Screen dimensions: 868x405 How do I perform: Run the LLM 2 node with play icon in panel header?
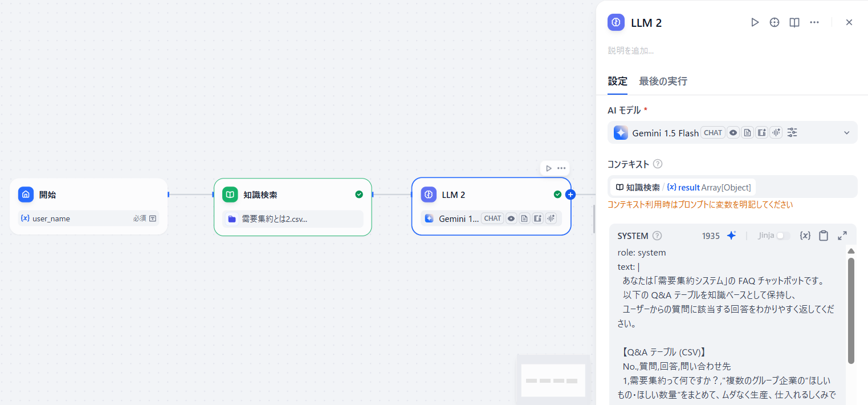[x=755, y=22]
